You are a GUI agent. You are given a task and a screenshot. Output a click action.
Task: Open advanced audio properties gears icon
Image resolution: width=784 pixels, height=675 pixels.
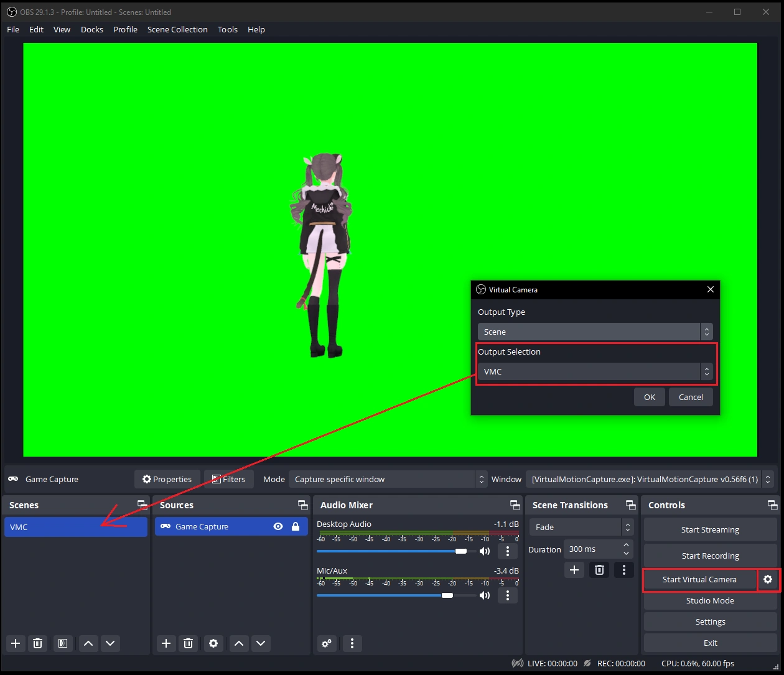click(327, 643)
